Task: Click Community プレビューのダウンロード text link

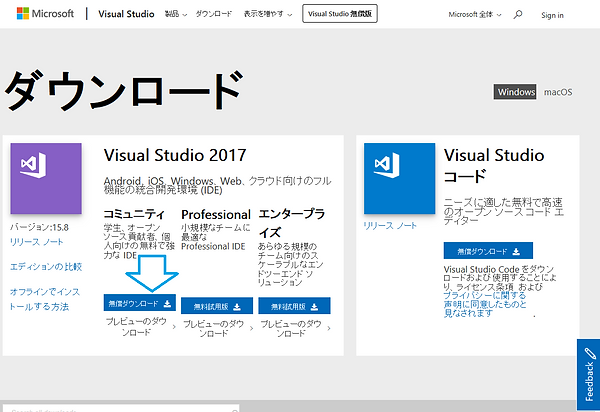Action: pyautogui.click(x=136, y=326)
